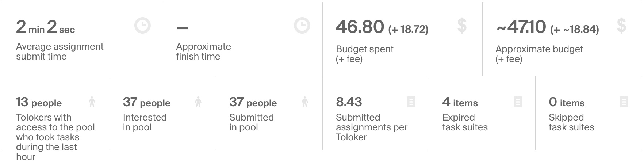Click the 13 people count

click(39, 102)
